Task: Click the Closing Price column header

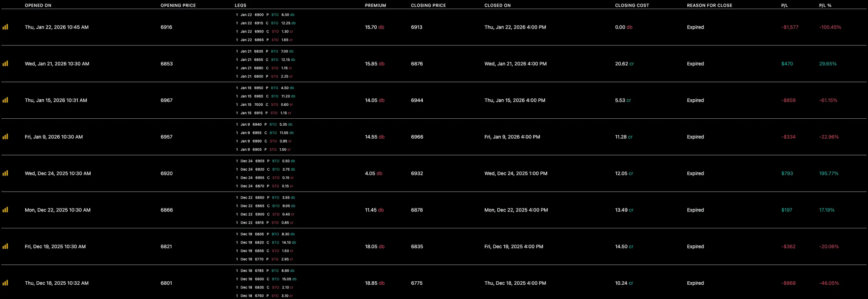Action: click(428, 6)
